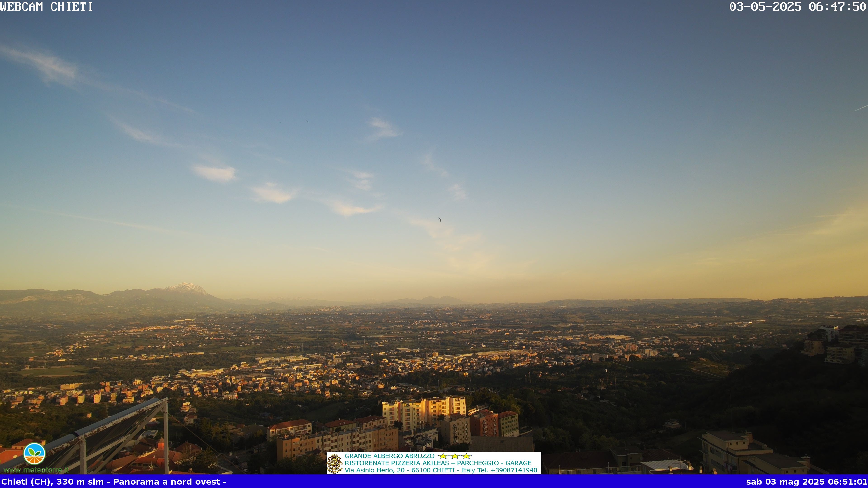The image size is (868, 488).
Task: Click the 'GRANDE ALBERGO ABRUZZO' banner heading
Action: point(389,456)
